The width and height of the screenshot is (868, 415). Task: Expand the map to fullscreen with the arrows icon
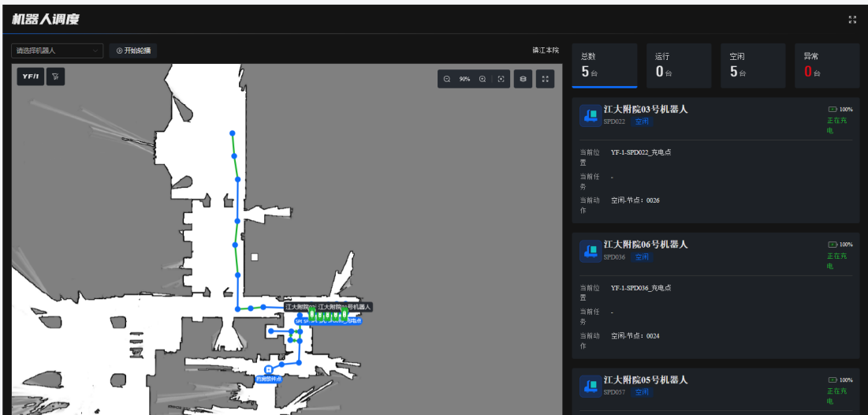coord(545,79)
